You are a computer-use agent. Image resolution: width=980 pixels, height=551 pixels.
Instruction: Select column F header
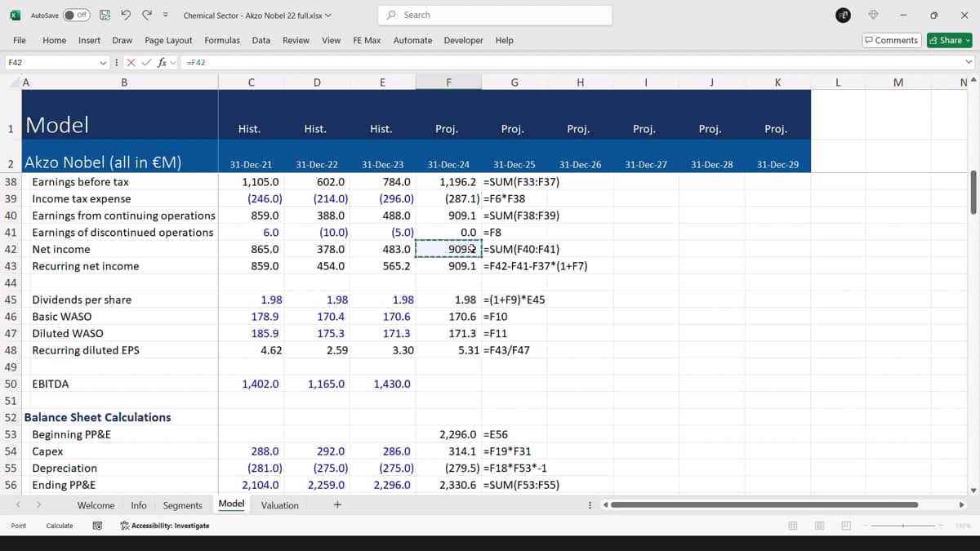pos(448,82)
